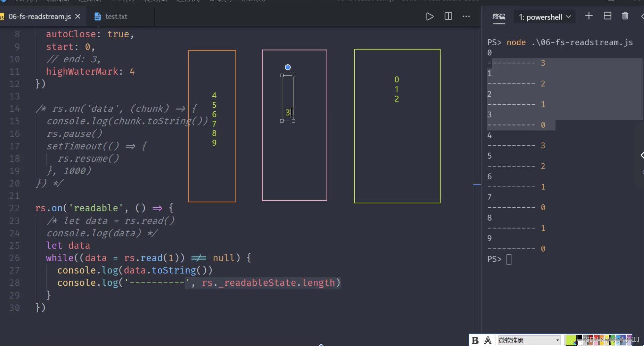Split the terminal panel
Viewport: 644px width, 346px height.
607,16
